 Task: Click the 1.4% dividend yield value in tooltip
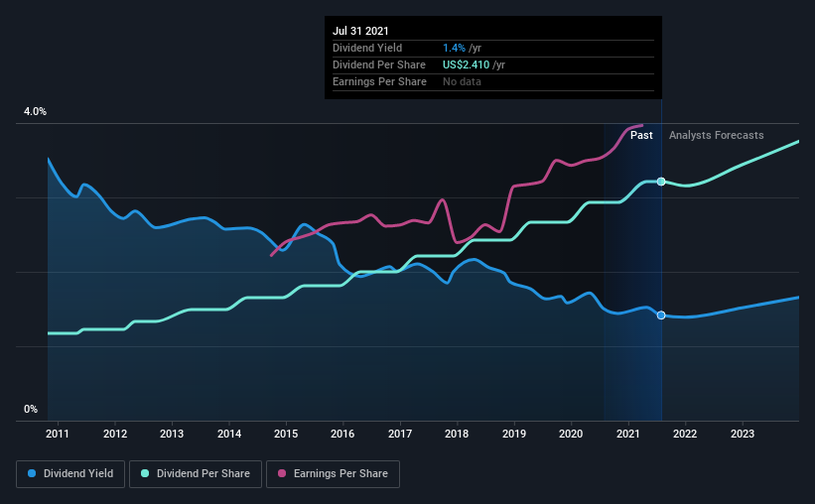pyautogui.click(x=454, y=48)
